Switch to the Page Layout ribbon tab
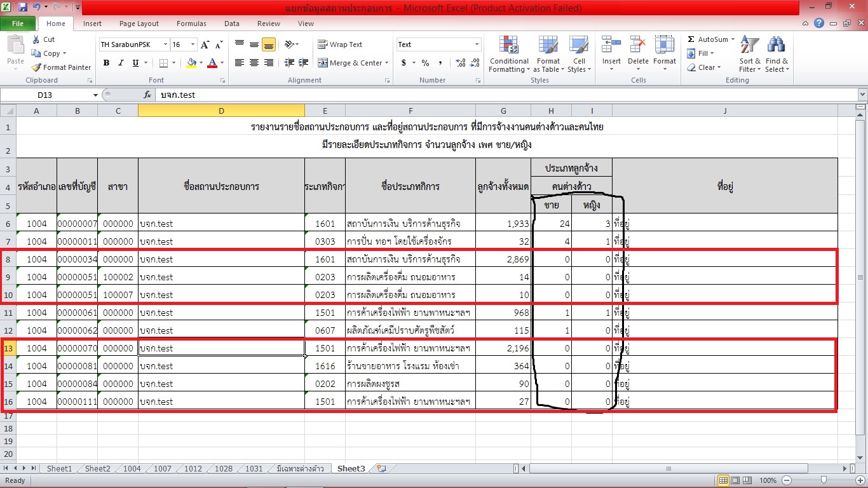868x488 pixels. click(x=139, y=24)
